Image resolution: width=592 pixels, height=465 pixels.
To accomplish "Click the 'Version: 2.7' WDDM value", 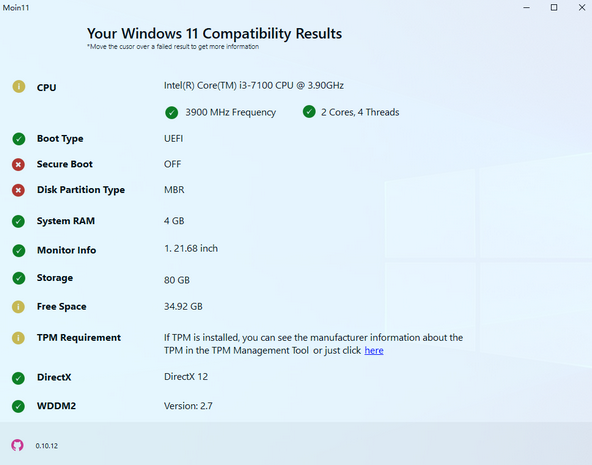I will pyautogui.click(x=188, y=406).
